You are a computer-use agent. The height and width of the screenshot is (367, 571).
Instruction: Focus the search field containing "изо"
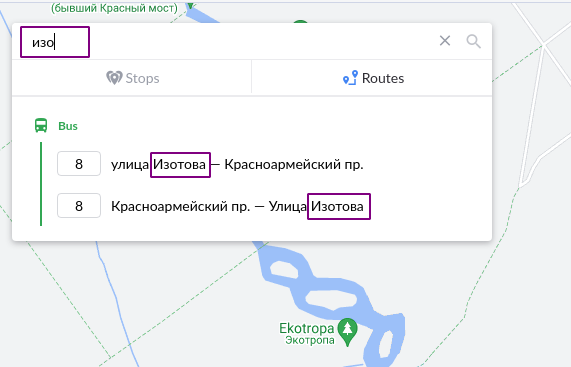(226, 42)
